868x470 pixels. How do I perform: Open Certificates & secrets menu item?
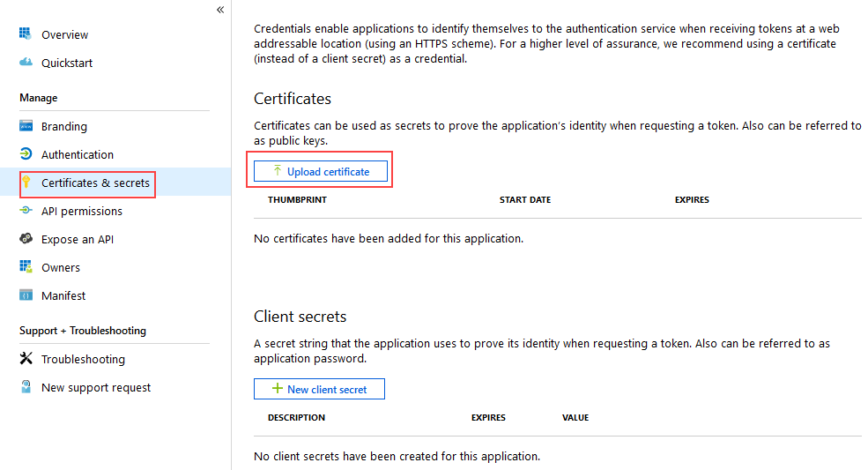click(95, 183)
